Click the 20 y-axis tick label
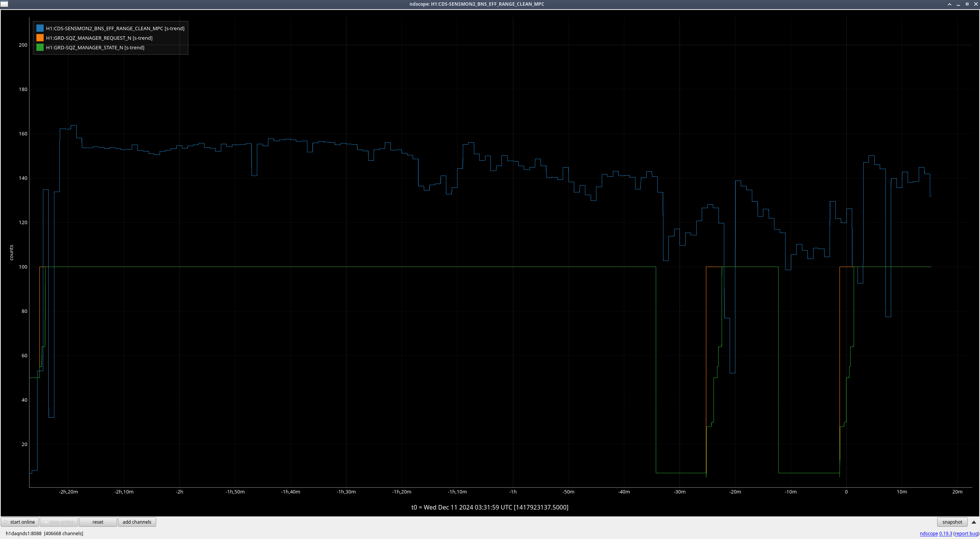This screenshot has width=980, height=539. [24, 444]
